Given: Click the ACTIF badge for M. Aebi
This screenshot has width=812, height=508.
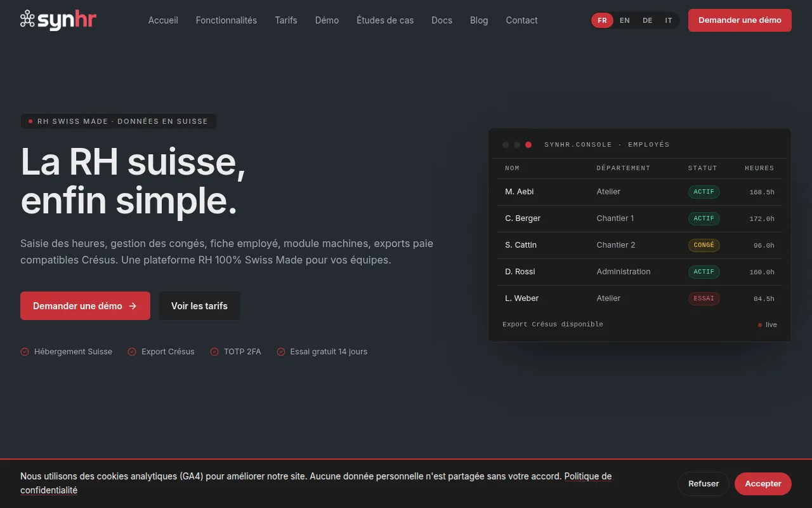Looking at the screenshot, I should [x=704, y=192].
